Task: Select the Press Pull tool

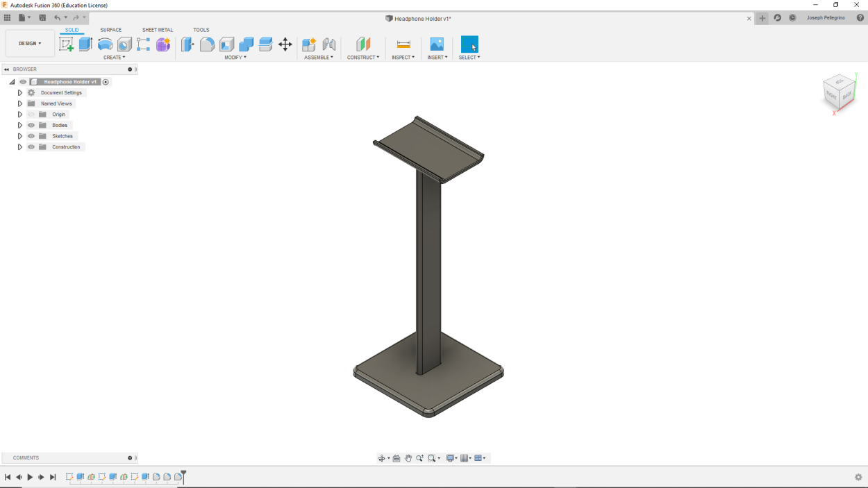Action: pos(187,44)
